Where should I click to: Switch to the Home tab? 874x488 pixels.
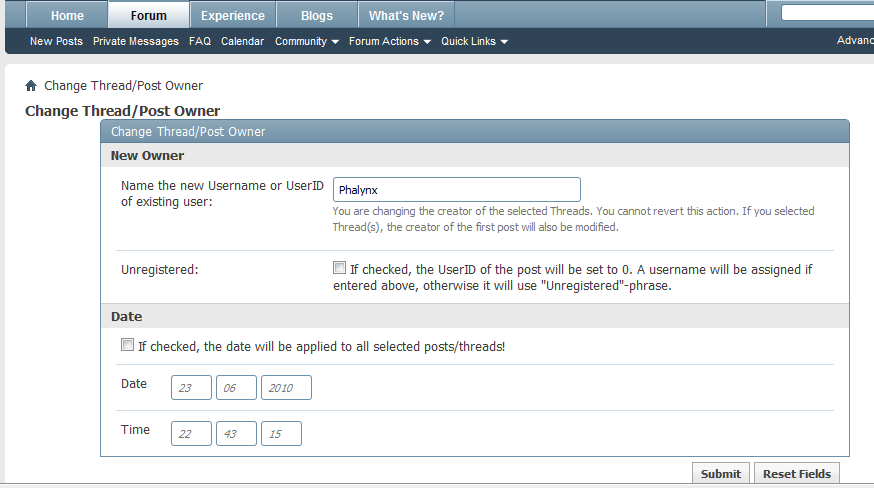67,16
